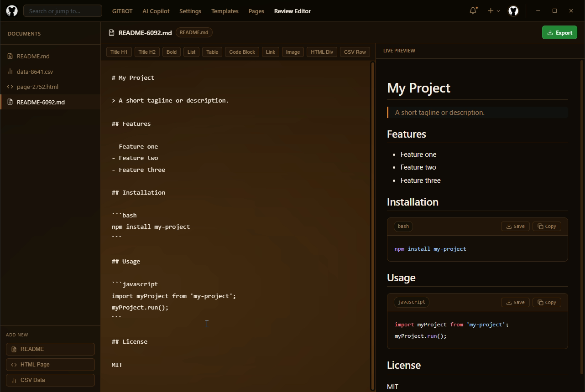Click the file icon beside README-6092.md title
This screenshot has width=585, height=392.
point(111,33)
